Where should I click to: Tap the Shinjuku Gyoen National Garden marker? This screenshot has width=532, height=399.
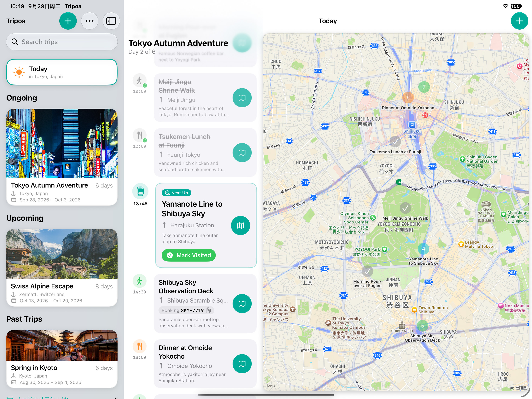click(x=462, y=159)
